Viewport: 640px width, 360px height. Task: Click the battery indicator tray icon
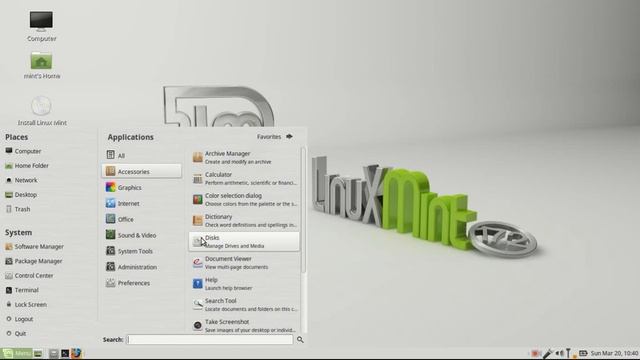point(583,353)
